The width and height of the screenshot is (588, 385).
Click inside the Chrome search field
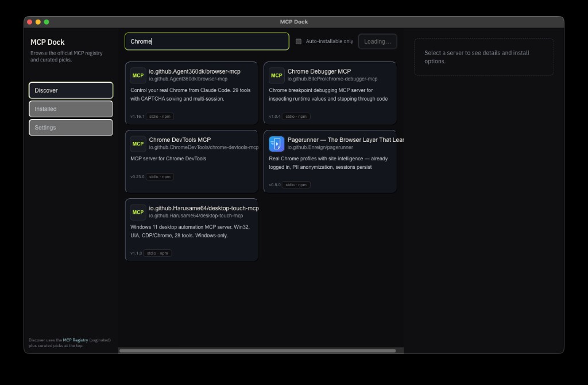click(x=207, y=41)
